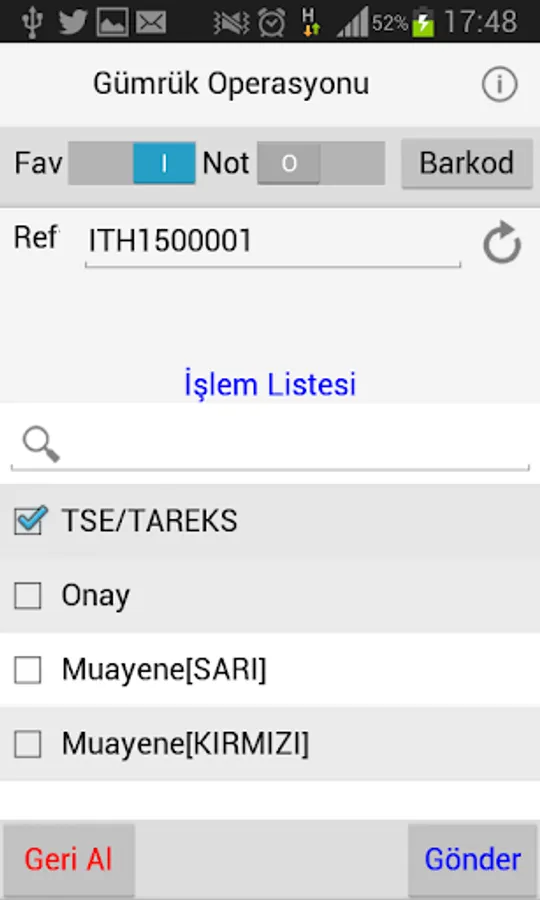This screenshot has height=900, width=540.
Task: Tap the alarm clock status icon
Action: 271,22
